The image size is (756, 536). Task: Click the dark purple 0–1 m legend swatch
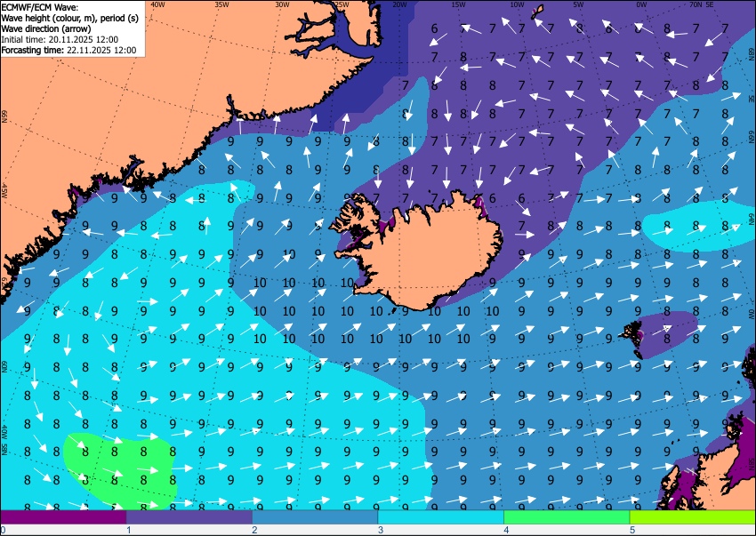tap(63, 517)
